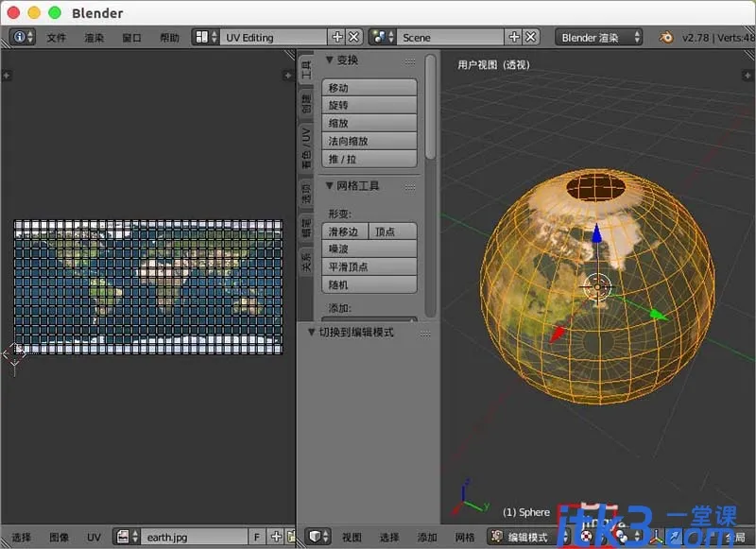
Task: Toggle fake user F button for earth.jpg
Action: 257,537
